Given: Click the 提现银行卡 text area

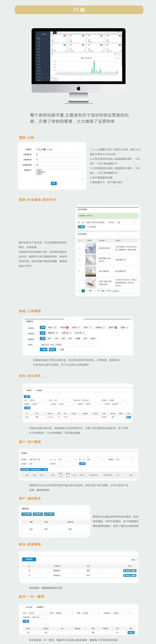Looking at the screenshot, I should click(59, 174).
